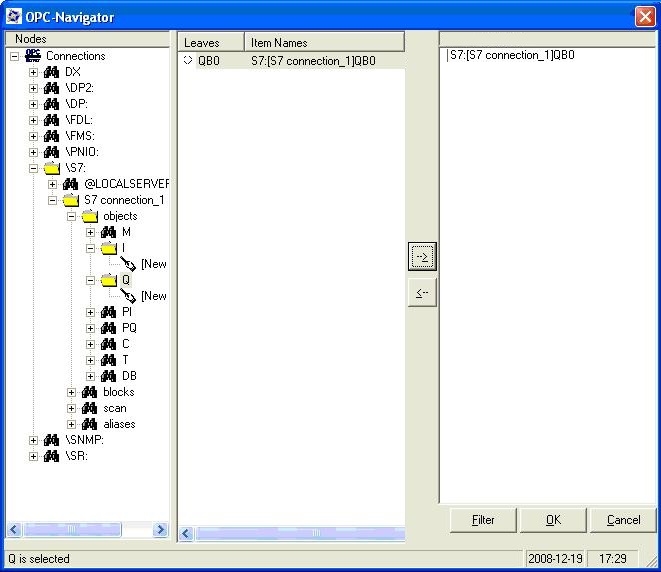This screenshot has width=661, height=572.
Task: Click the binoculars icon beside @LOCALSERVER
Action: (70, 184)
